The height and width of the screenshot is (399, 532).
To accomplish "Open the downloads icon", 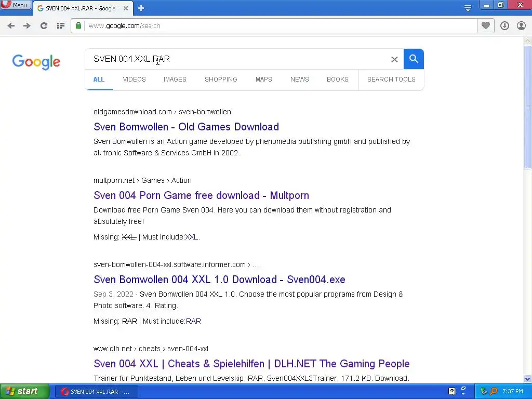I will click(504, 26).
